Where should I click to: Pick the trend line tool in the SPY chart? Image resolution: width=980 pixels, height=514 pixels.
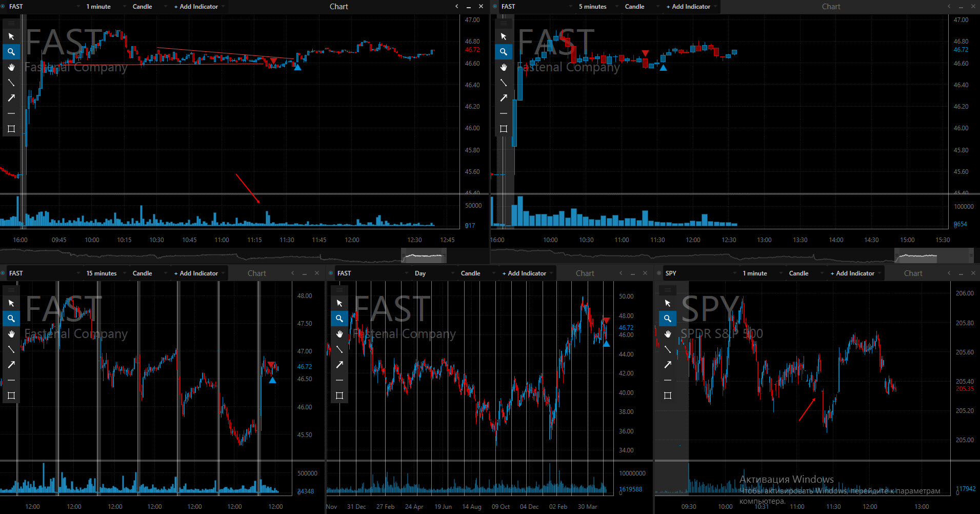668,349
